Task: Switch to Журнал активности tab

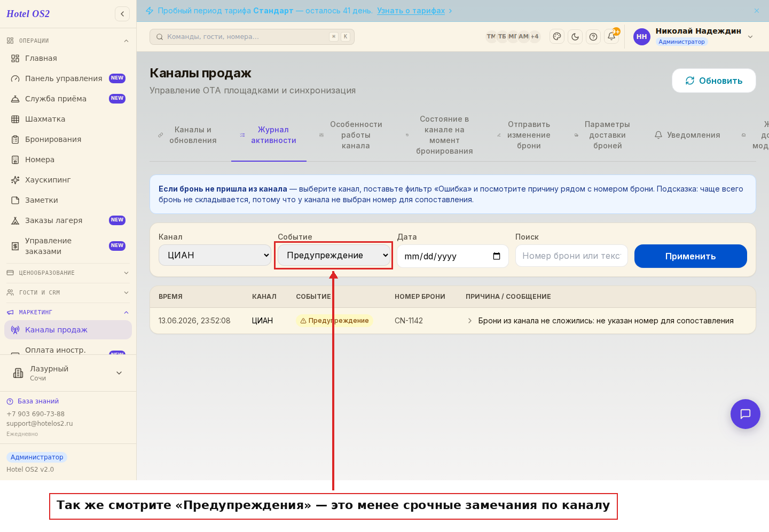Action: click(x=269, y=135)
